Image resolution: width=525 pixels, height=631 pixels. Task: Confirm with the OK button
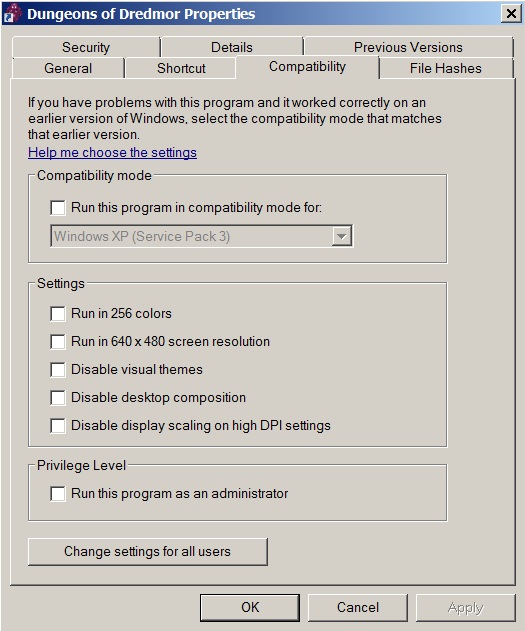250,607
